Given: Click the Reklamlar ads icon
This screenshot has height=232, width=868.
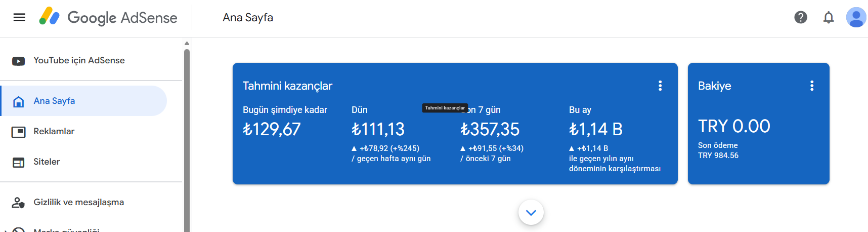Looking at the screenshot, I should tap(18, 132).
